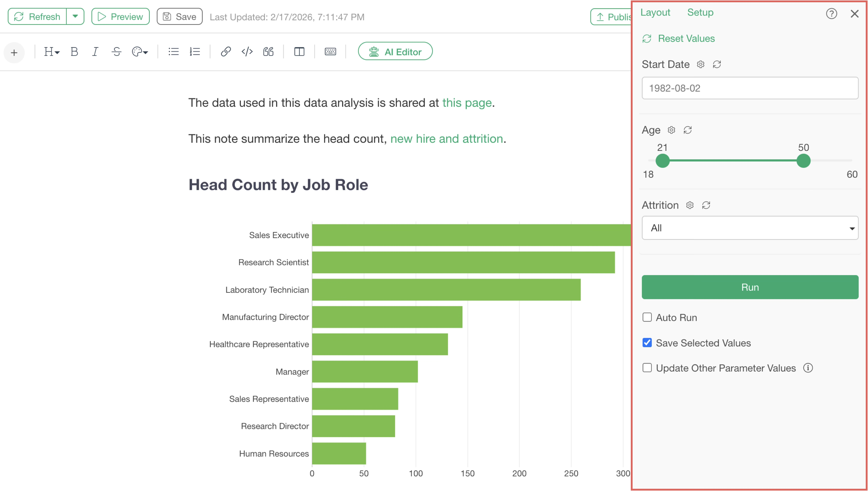Switch to the Layout tab
868x491 pixels.
tap(655, 12)
